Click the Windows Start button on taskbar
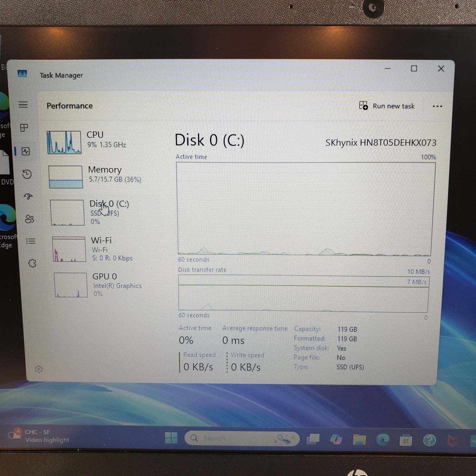The height and width of the screenshot is (476, 476). (x=171, y=438)
